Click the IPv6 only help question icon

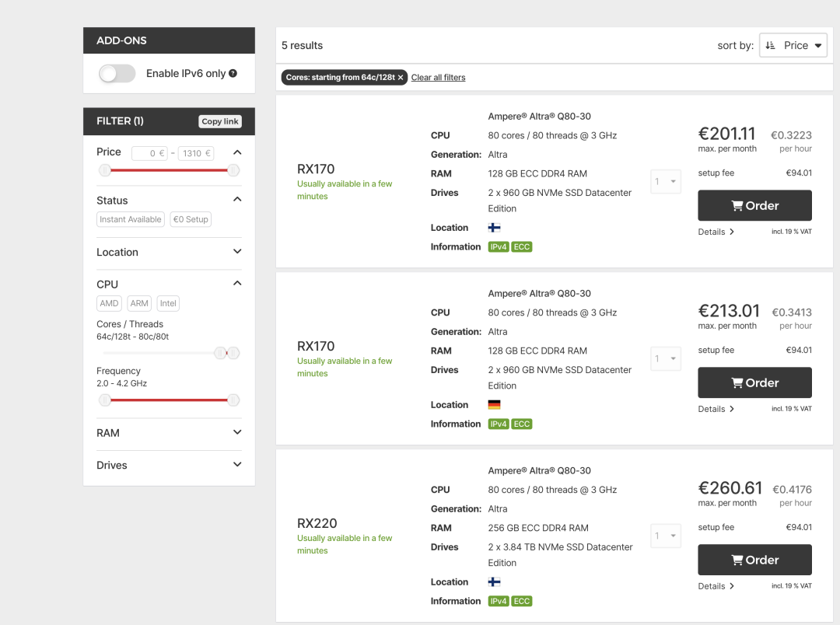233,74
